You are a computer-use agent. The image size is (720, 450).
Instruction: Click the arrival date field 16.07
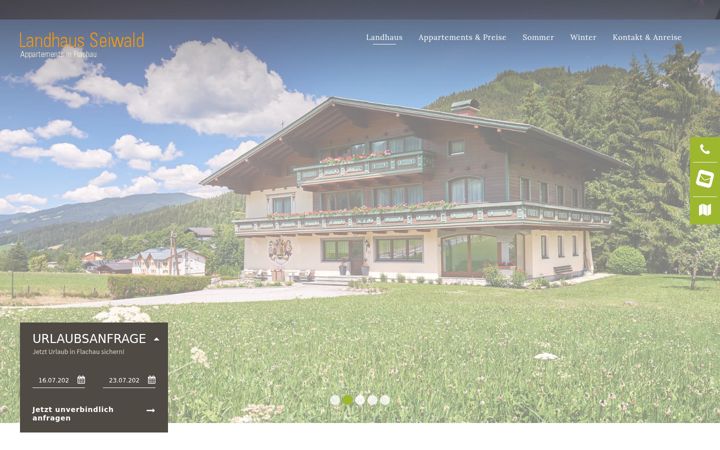(58, 380)
